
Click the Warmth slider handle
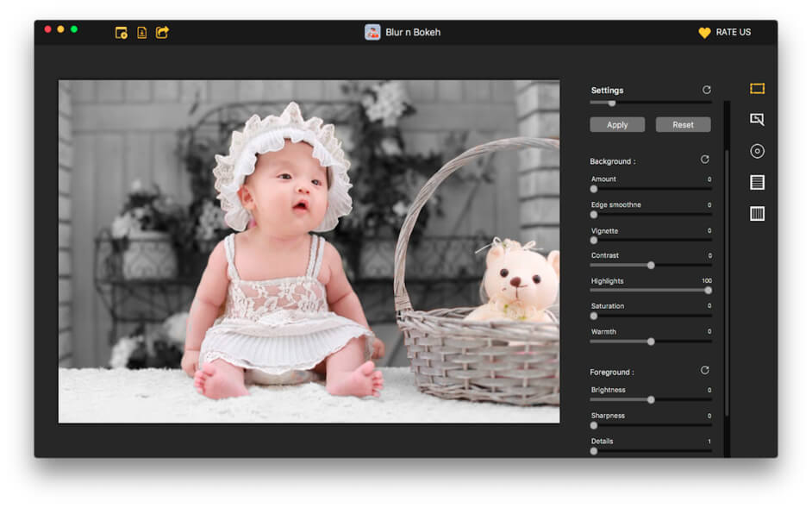coord(651,341)
